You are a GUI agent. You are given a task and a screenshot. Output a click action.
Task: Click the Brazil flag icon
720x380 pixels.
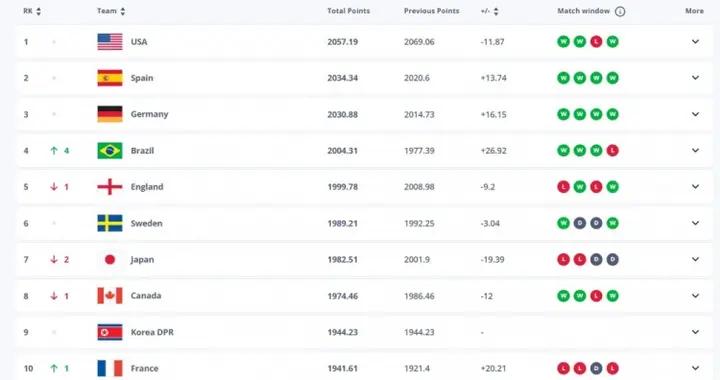(x=110, y=151)
